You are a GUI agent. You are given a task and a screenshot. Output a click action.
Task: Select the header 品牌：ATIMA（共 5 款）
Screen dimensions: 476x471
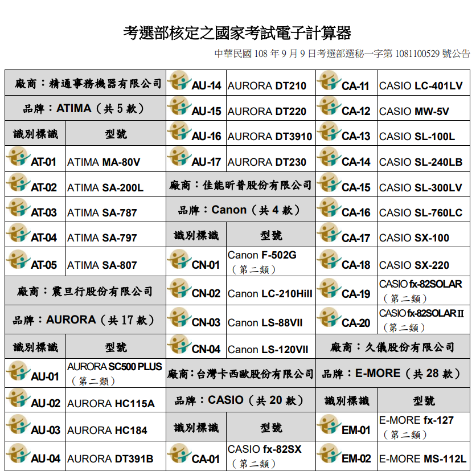click(x=85, y=108)
